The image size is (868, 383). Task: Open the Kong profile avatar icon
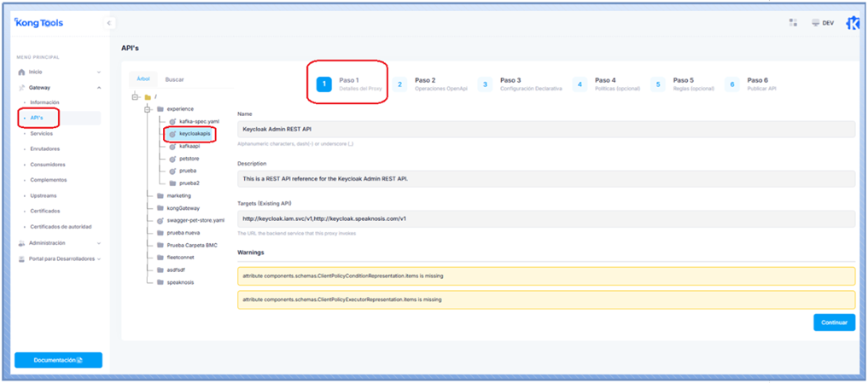(x=852, y=23)
